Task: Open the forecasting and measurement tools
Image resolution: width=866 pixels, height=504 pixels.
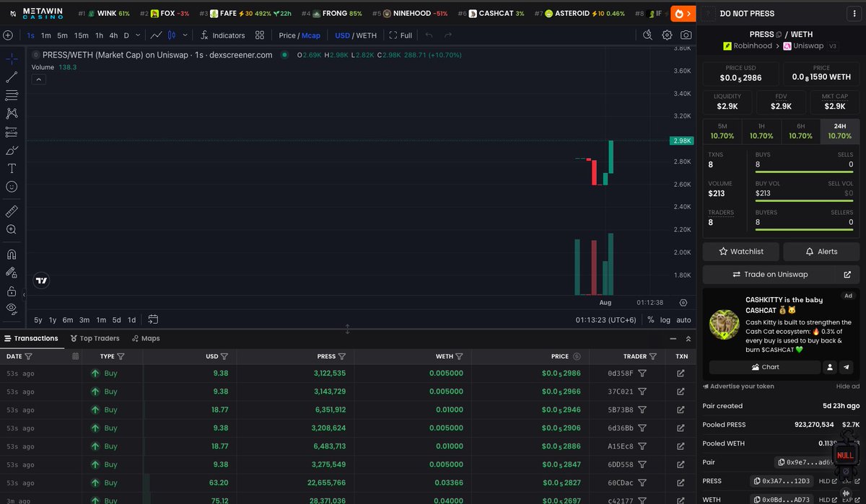Action: coord(12,132)
